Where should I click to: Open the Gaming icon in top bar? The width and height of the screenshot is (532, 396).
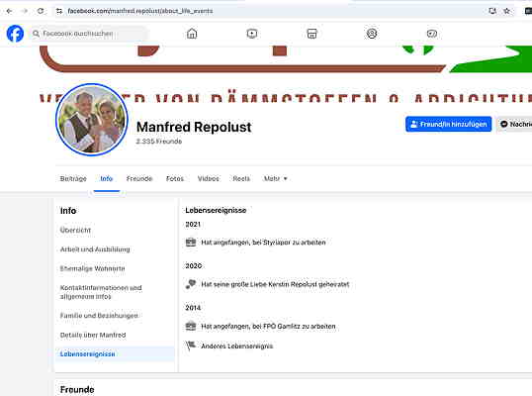point(432,34)
